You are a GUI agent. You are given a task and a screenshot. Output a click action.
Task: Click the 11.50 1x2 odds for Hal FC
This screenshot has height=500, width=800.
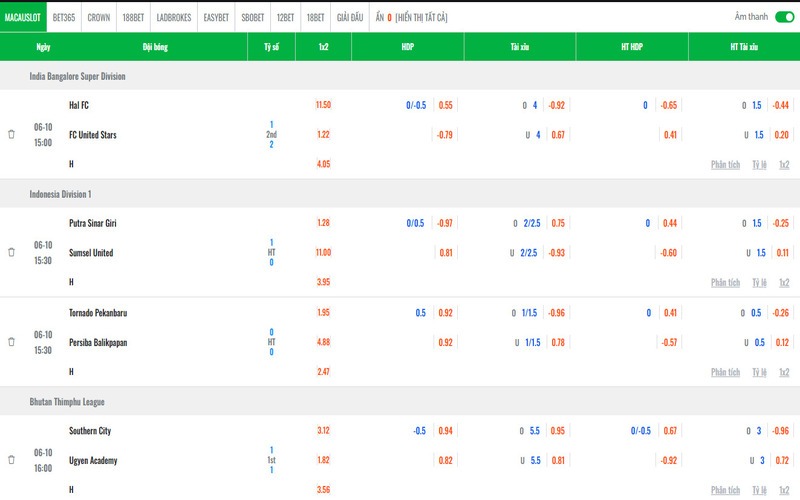click(323, 105)
